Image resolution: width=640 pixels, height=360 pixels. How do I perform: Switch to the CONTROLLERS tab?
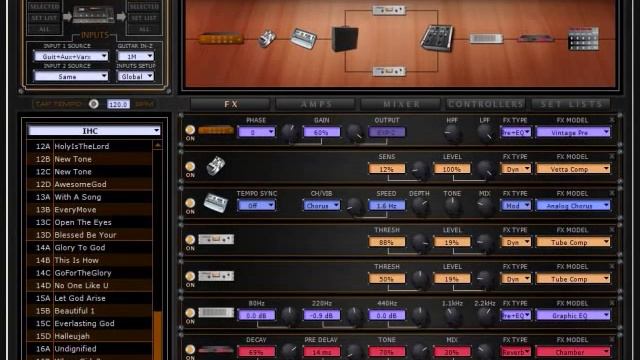click(486, 104)
